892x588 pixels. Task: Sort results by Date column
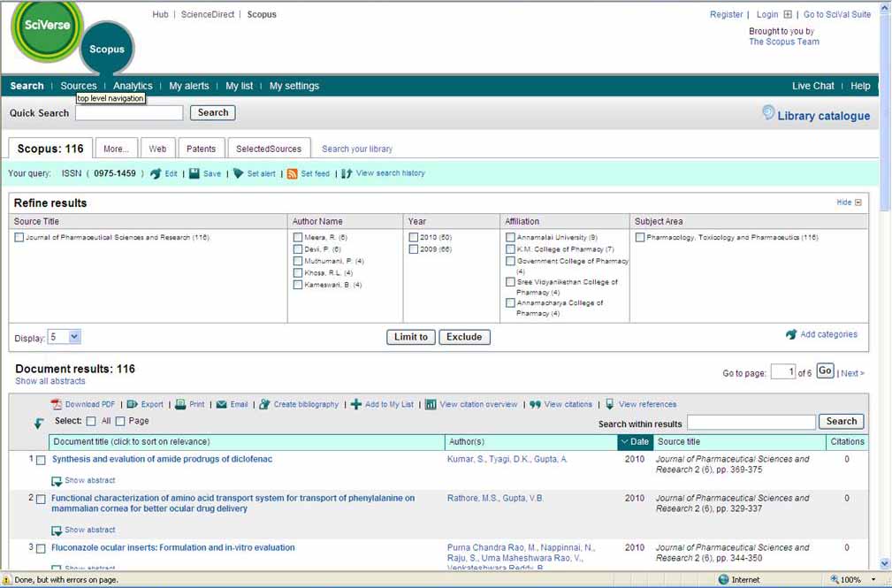635,442
